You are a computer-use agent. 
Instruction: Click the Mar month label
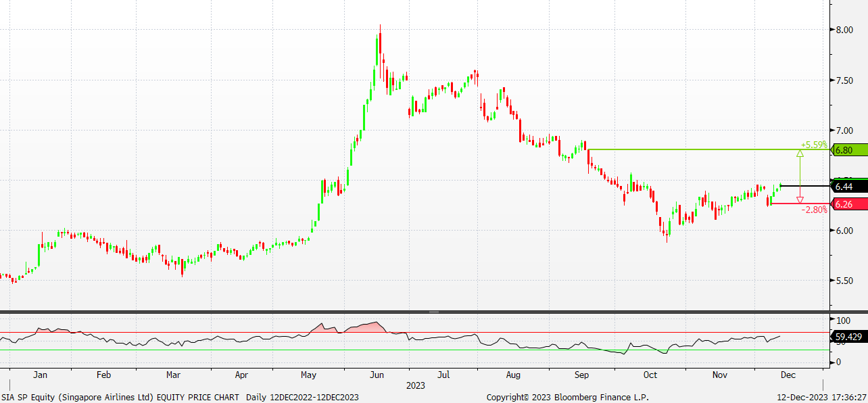pos(173,374)
